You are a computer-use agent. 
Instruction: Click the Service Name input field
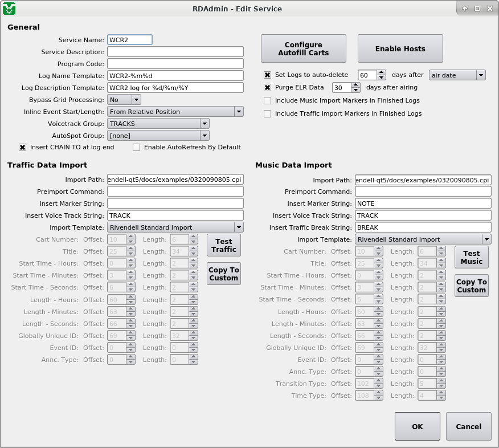click(129, 39)
